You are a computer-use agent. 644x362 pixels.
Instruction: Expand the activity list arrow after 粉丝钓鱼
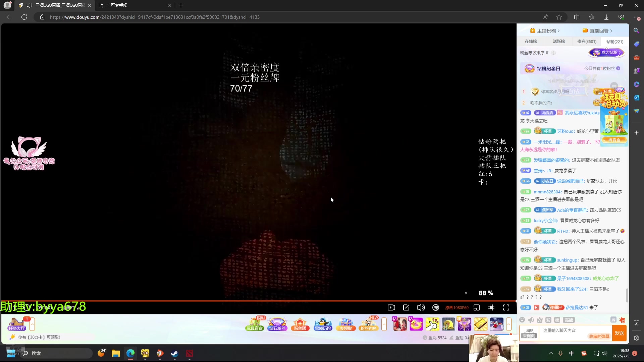[384, 324]
